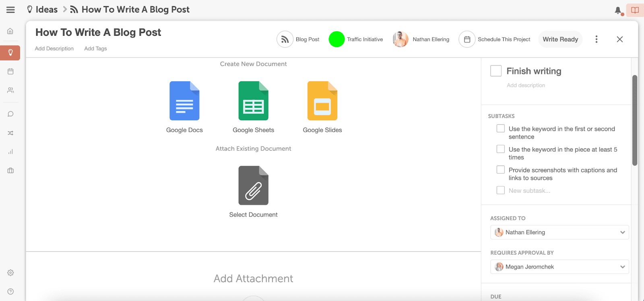Open the settings gear in sidebar
Viewport: 644px width, 301px height.
(10, 272)
